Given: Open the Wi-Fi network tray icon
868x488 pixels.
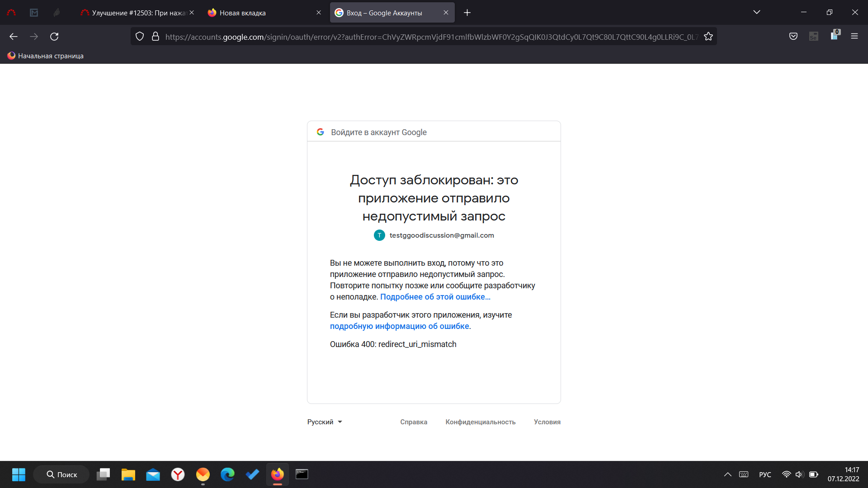Looking at the screenshot, I should coord(787,474).
